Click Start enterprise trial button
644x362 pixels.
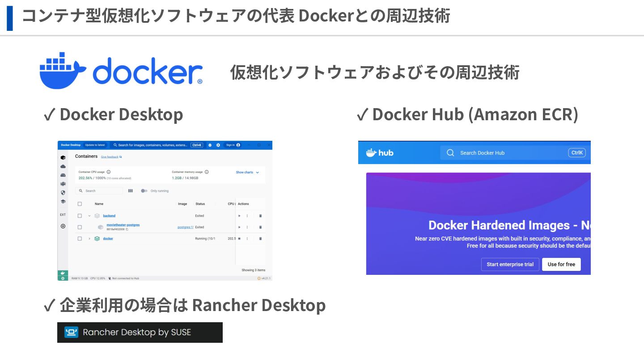click(510, 265)
